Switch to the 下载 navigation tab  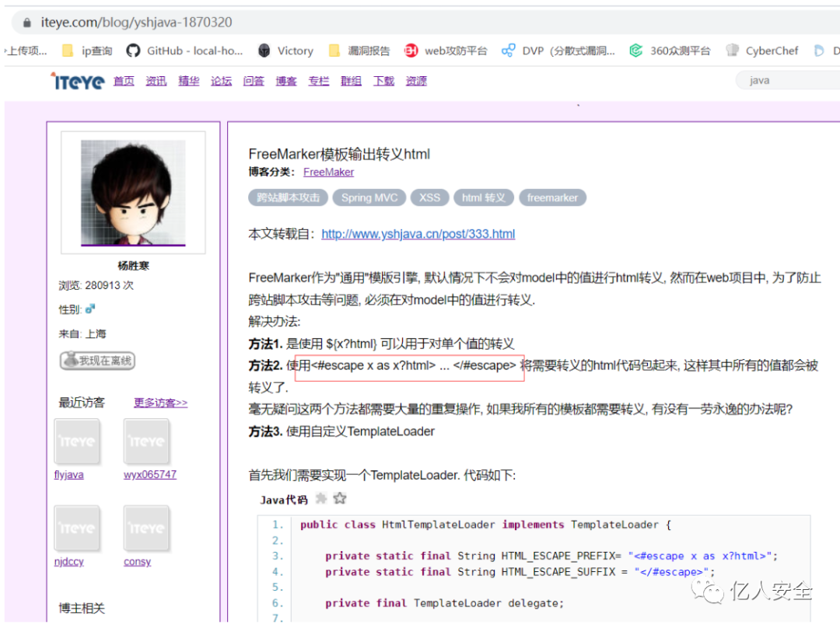pyautogui.click(x=383, y=81)
